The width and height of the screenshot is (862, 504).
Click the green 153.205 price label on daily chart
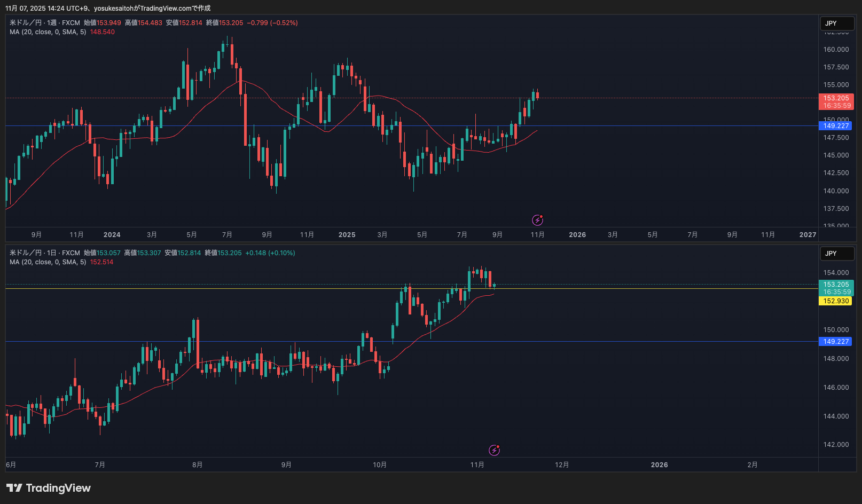pyautogui.click(x=836, y=288)
